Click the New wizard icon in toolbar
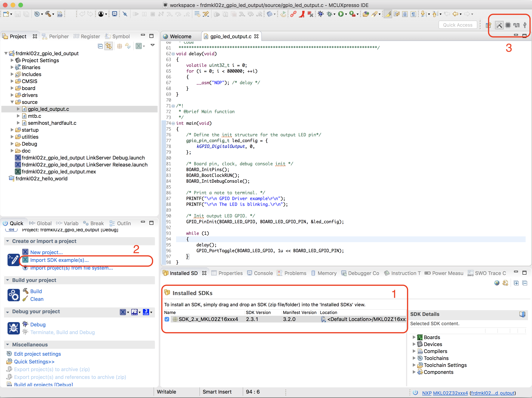 click(x=6, y=14)
